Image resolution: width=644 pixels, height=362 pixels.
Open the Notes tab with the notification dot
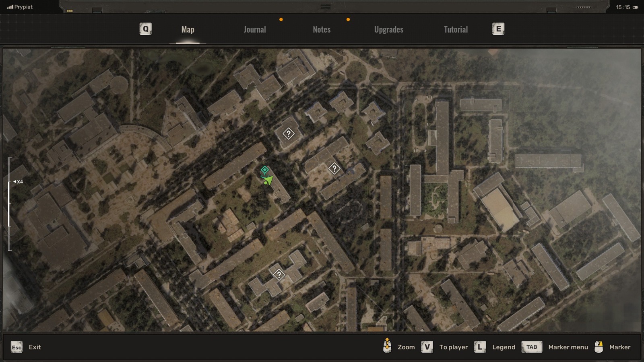321,29
